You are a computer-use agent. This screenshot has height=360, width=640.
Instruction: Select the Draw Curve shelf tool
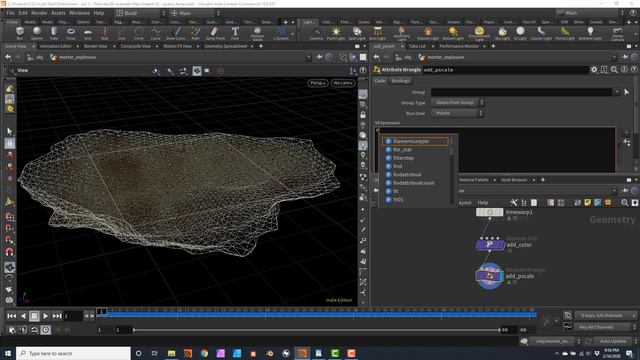(x=176, y=33)
